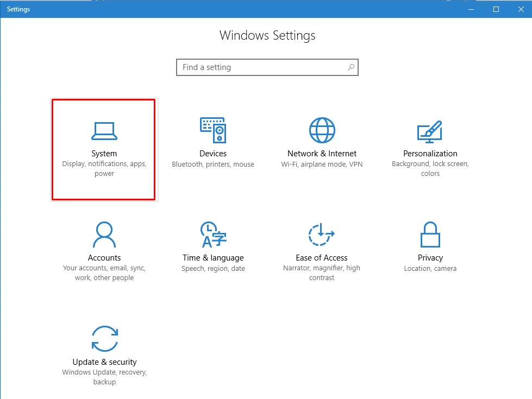
Task: Click the Ease of Access label
Action: pos(322,258)
